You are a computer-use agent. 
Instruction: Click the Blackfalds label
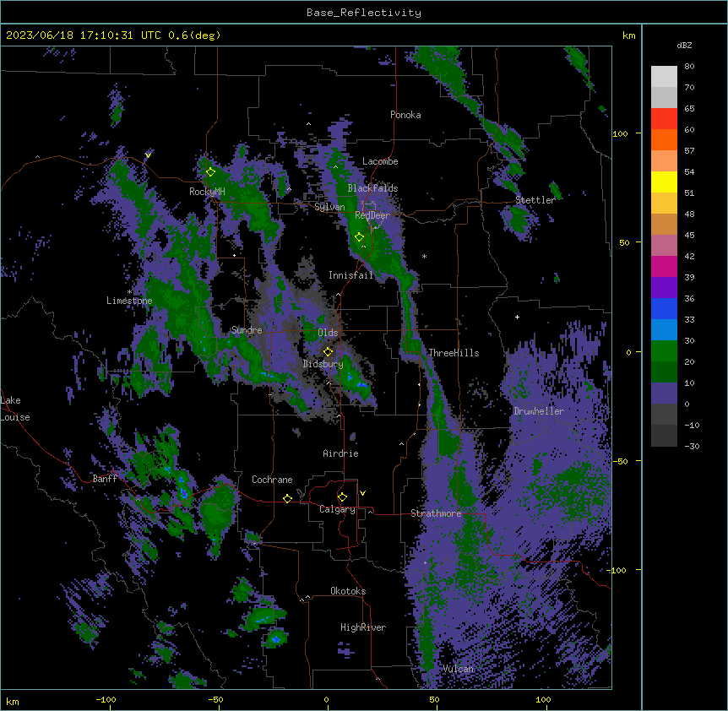(x=372, y=188)
